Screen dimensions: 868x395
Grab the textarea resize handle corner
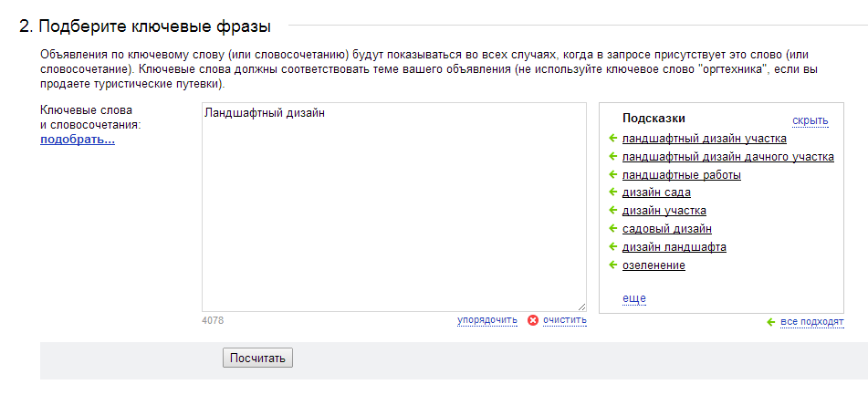[x=581, y=307]
